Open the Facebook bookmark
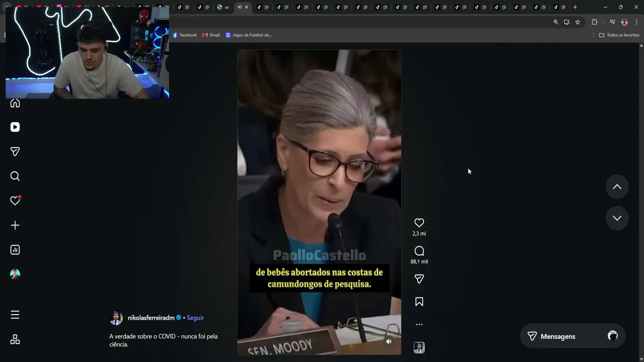Viewport: 644px width, 362px height. coord(185,35)
